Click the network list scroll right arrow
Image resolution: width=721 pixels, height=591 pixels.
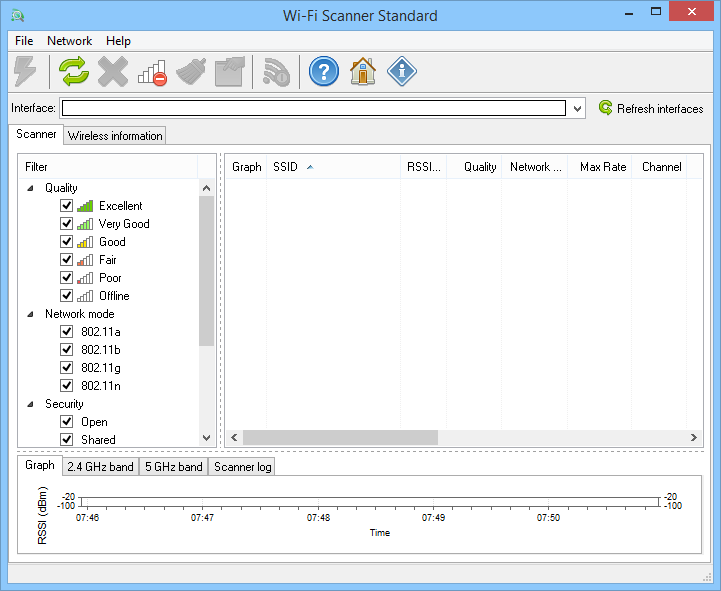click(694, 437)
